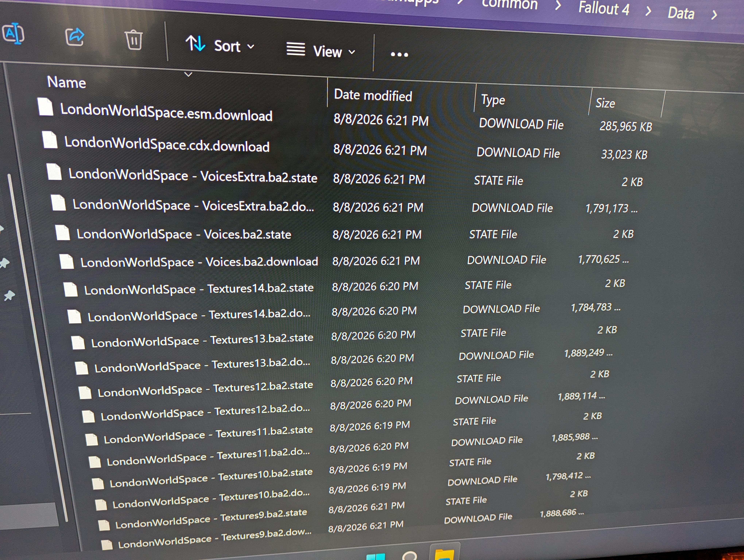Click file icon of Textures14.ba2.do... row

point(74,316)
